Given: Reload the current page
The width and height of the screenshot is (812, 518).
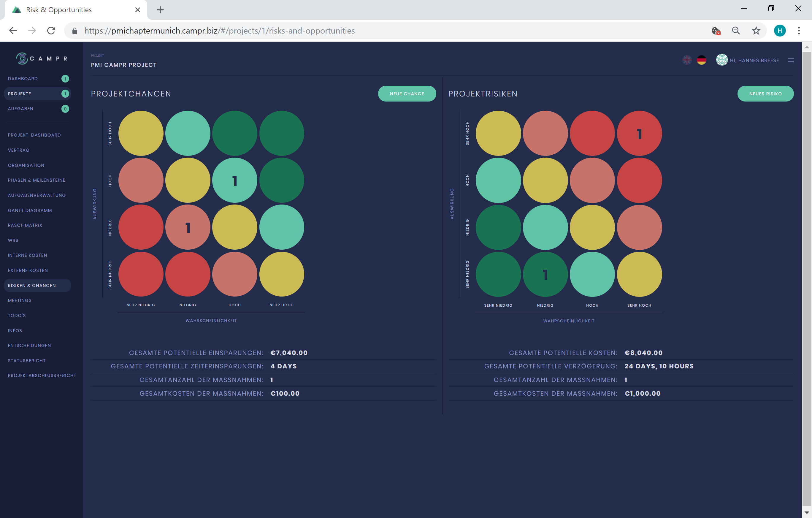Looking at the screenshot, I should (x=51, y=31).
